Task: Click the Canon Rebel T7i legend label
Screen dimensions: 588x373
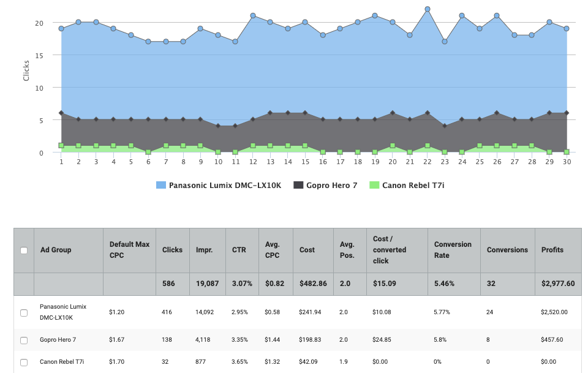Action: (x=413, y=185)
